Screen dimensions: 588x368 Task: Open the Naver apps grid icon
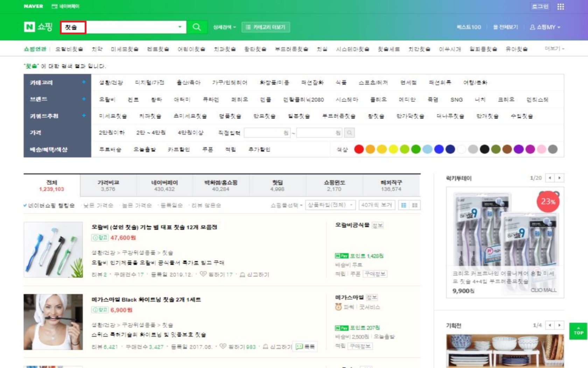(560, 7)
